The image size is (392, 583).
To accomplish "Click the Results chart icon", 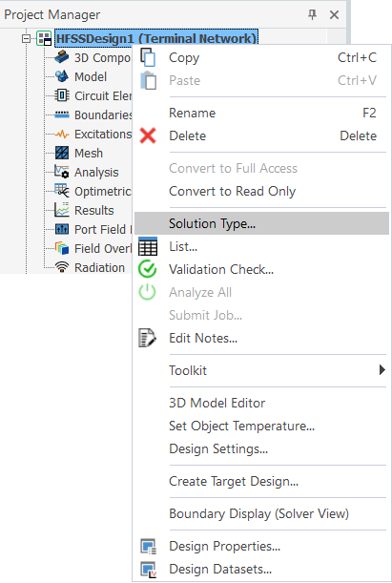I will [x=62, y=210].
